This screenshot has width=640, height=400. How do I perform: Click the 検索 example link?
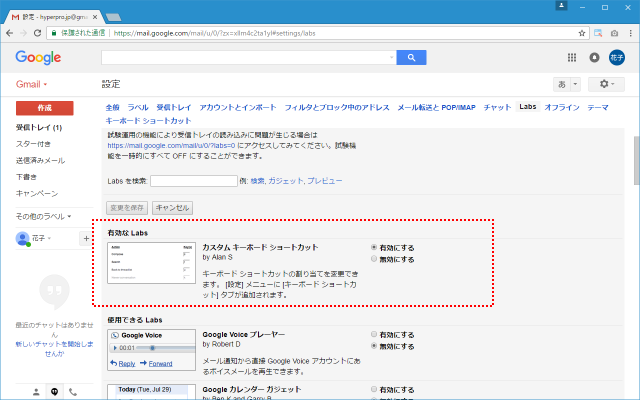click(258, 181)
